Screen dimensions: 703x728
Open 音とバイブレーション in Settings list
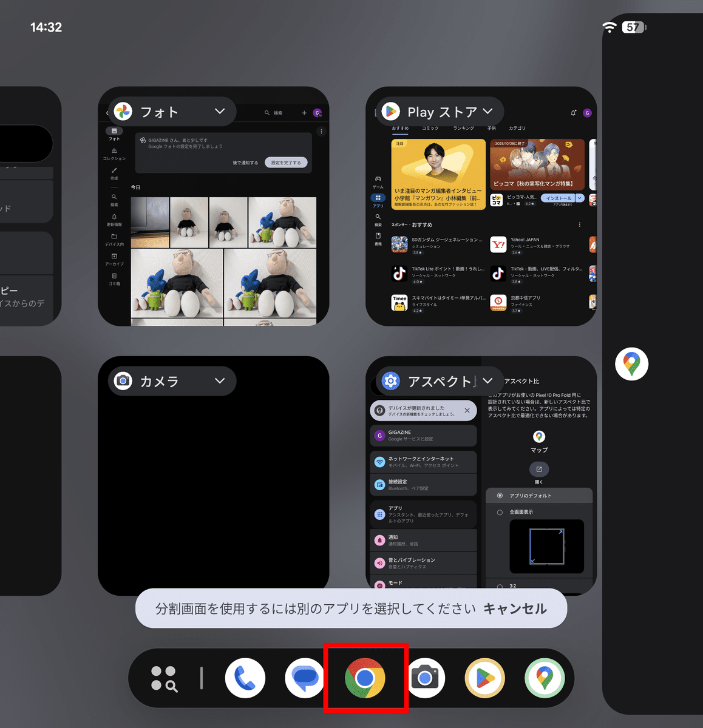click(423, 563)
